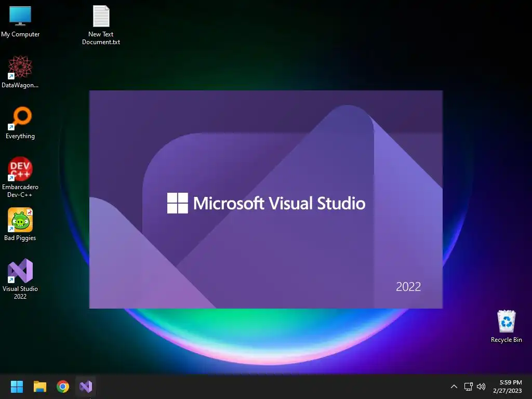
Task: Open File Explorer from the taskbar
Action: pos(39,387)
